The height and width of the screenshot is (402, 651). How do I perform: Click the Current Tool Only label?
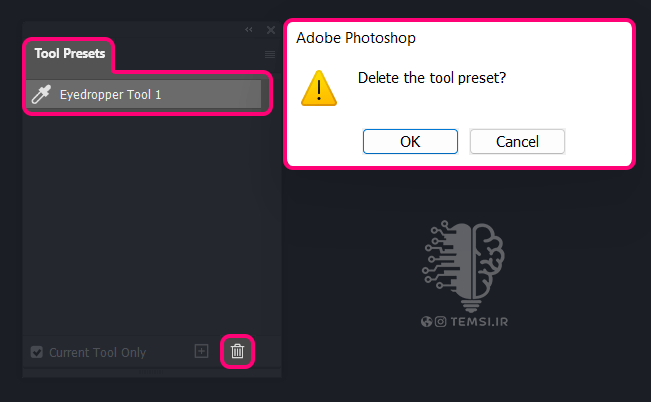pos(98,353)
